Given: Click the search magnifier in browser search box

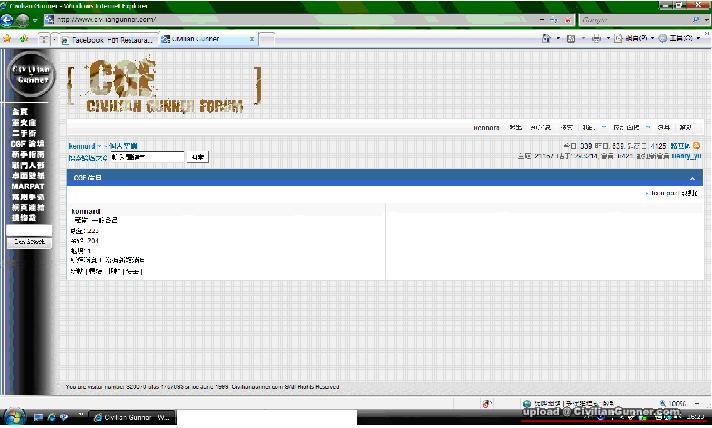Looking at the screenshot, I should pyautogui.click(x=695, y=19).
